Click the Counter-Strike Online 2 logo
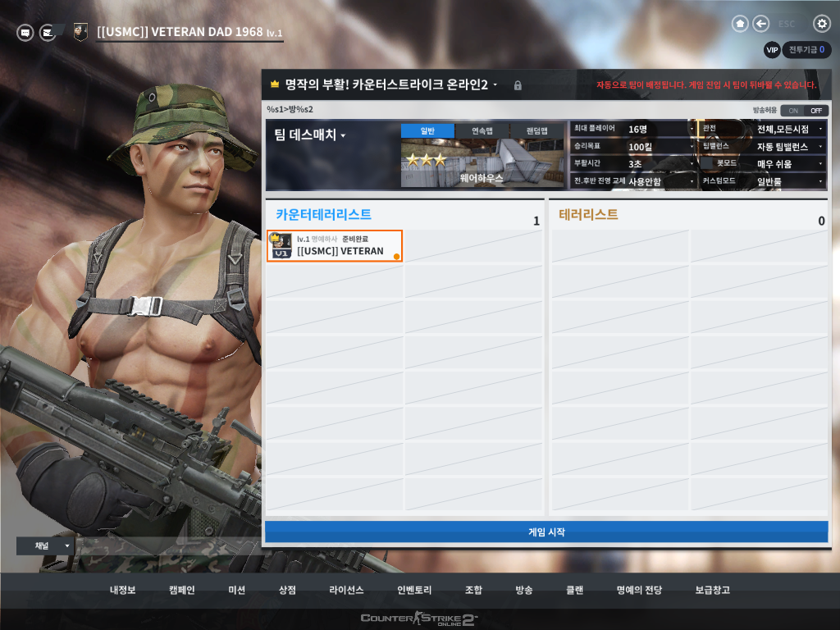Screen dimensions: 840x630 [x=419, y=619]
